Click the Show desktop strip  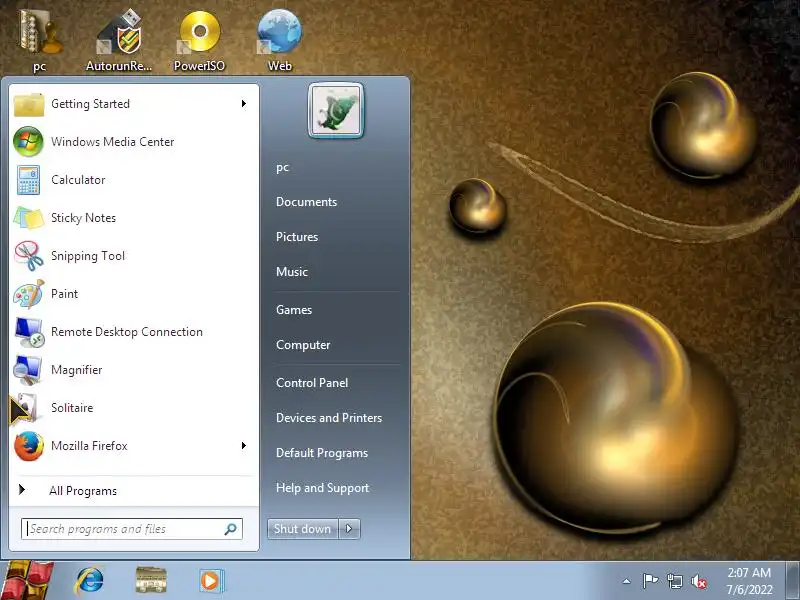click(x=793, y=581)
